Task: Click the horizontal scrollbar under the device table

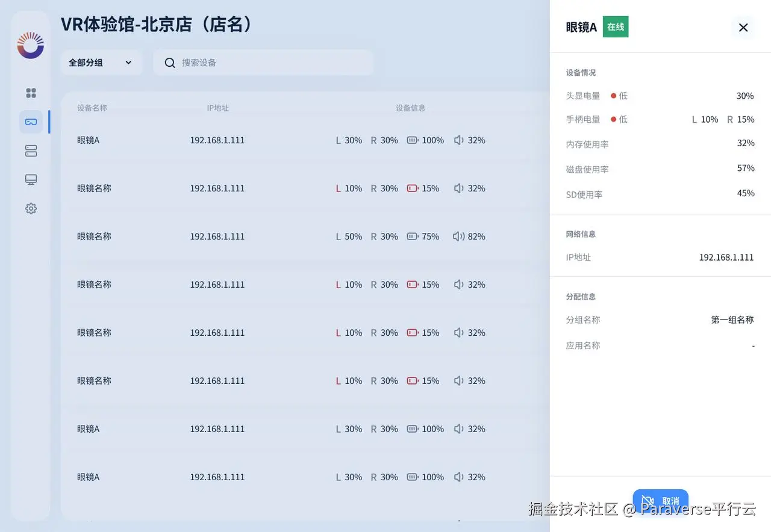Action: pyautogui.click(x=301, y=518)
